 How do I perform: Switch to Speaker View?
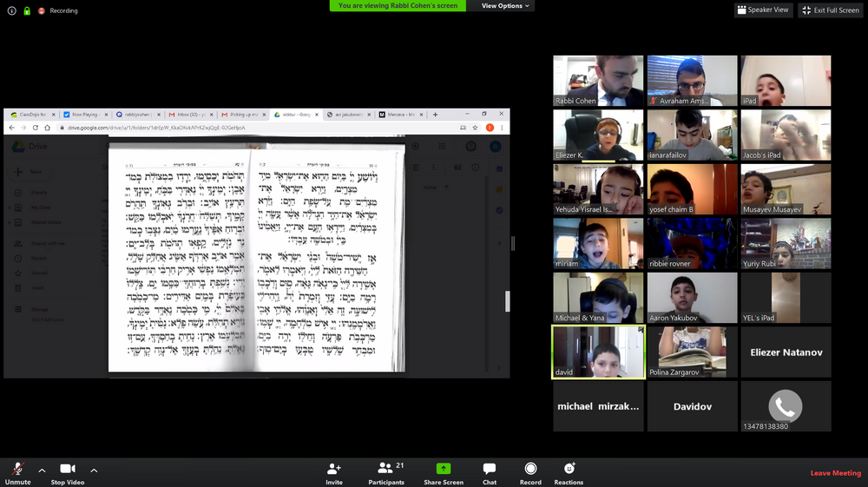tap(763, 10)
